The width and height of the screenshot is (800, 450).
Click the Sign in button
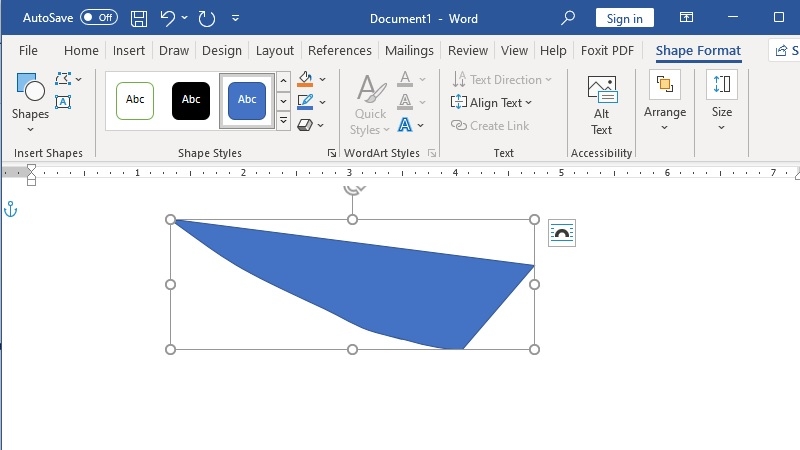pos(624,18)
